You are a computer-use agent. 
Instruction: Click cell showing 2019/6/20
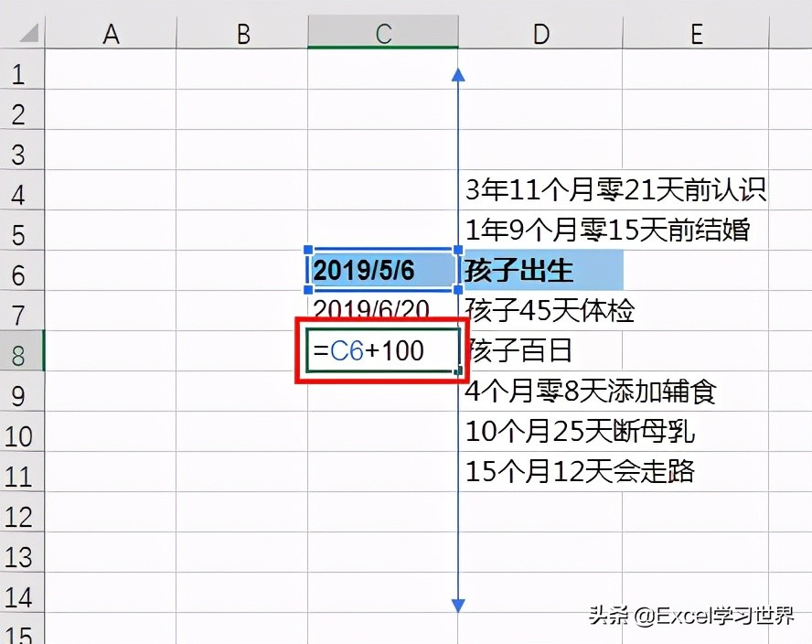pyautogui.click(x=383, y=310)
